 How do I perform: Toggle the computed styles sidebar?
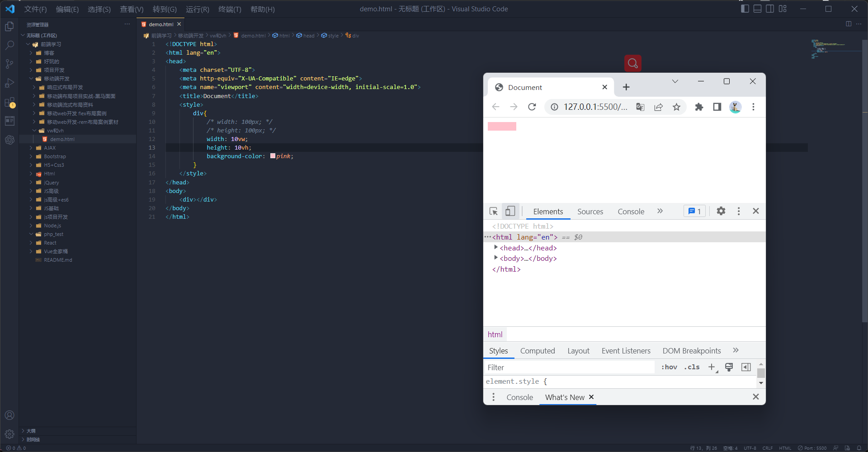coord(746,367)
